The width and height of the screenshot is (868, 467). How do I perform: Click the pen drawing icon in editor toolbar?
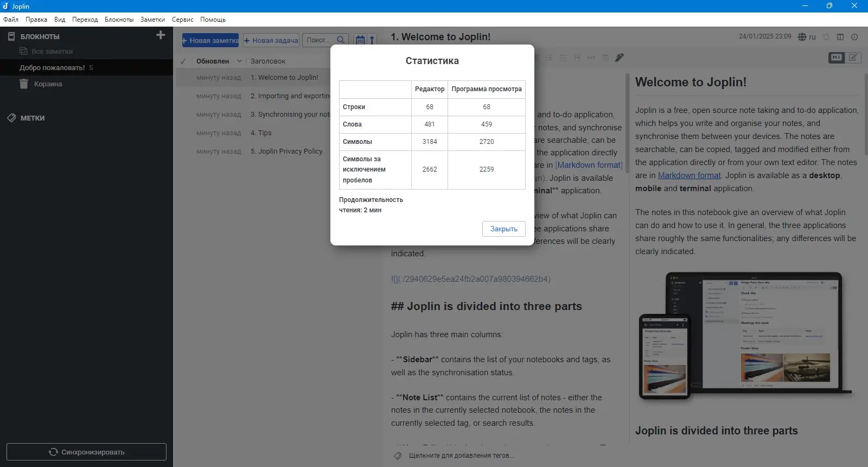[x=620, y=58]
